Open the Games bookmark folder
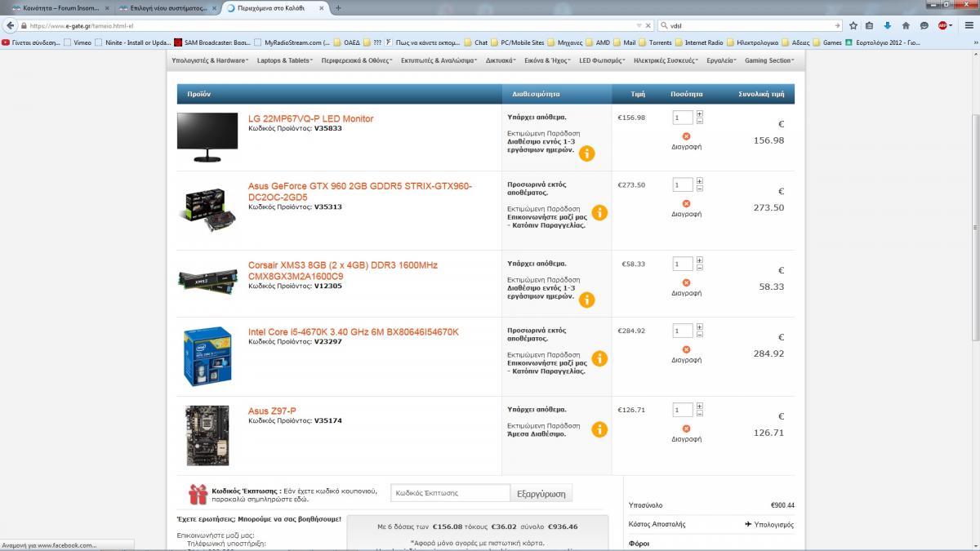The width and height of the screenshot is (980, 551). coord(826,42)
